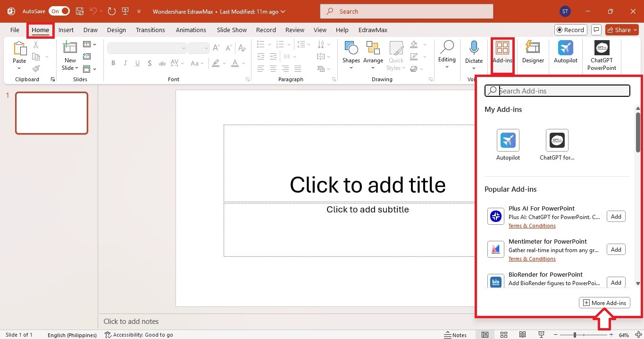Add Plus AI For PowerPoint
The height and width of the screenshot is (339, 644).
point(616,216)
